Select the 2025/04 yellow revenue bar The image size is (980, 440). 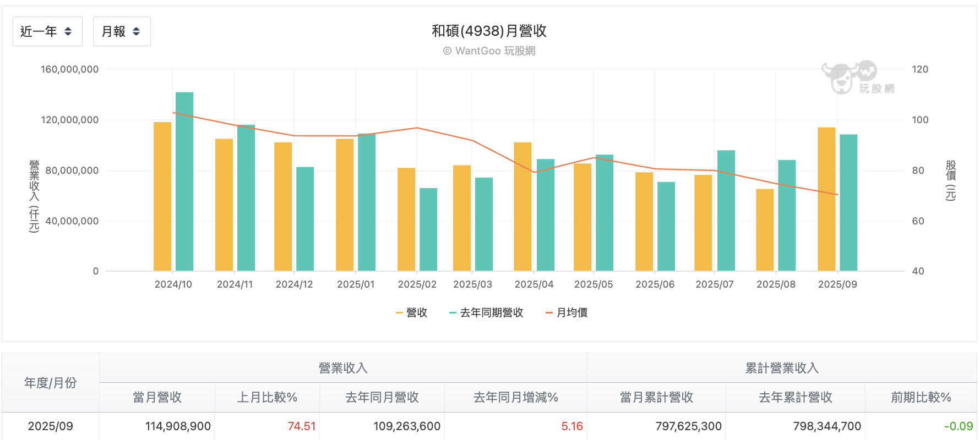point(522,207)
